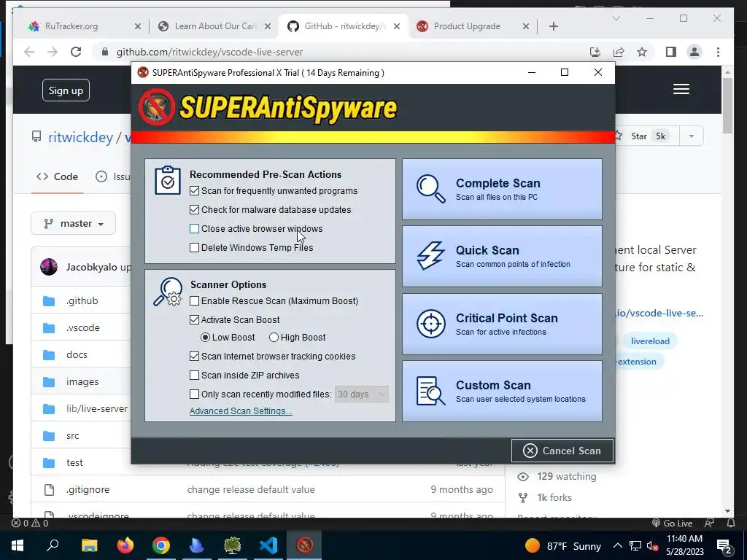The width and height of the screenshot is (747, 560).
Task: Open the GitHub Code tab
Action: pos(57,176)
